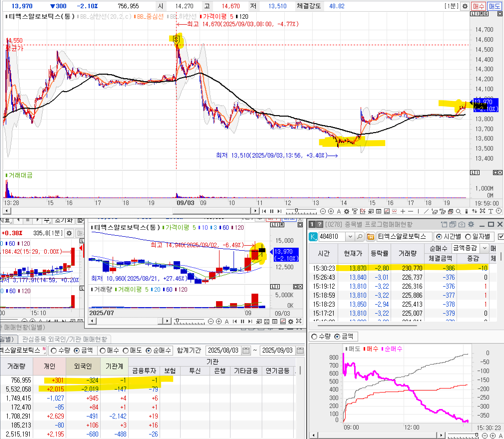Select the diagonal trend line drawing tool
The width and height of the screenshot is (504, 439).
click(426, 212)
